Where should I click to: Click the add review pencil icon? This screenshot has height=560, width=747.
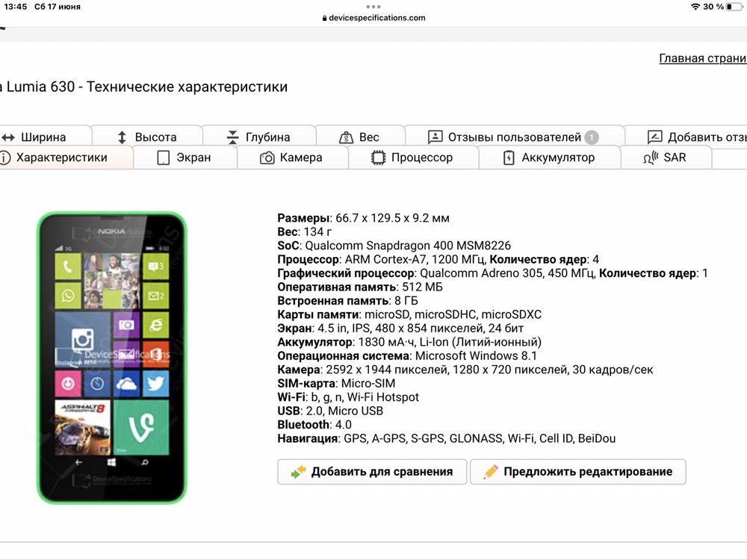pyautogui.click(x=654, y=137)
